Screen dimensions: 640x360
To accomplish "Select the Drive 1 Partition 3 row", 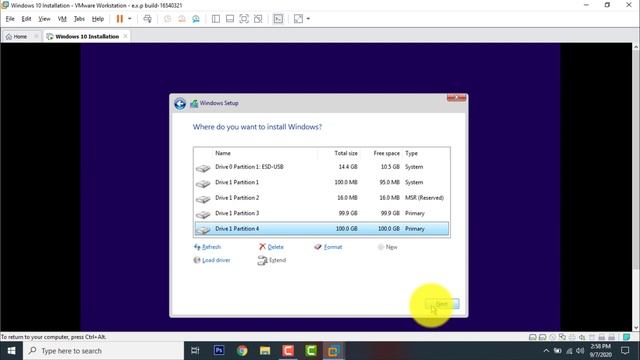I will (x=322, y=213).
